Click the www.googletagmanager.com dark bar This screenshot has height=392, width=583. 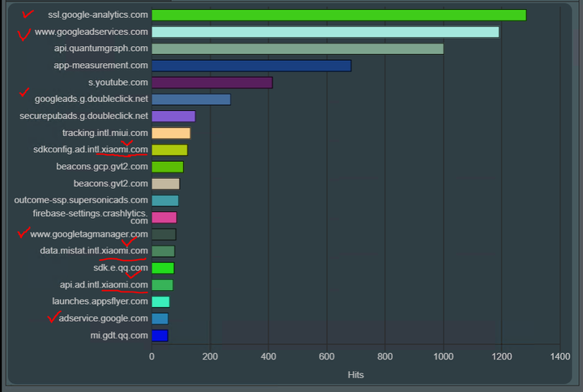point(164,234)
